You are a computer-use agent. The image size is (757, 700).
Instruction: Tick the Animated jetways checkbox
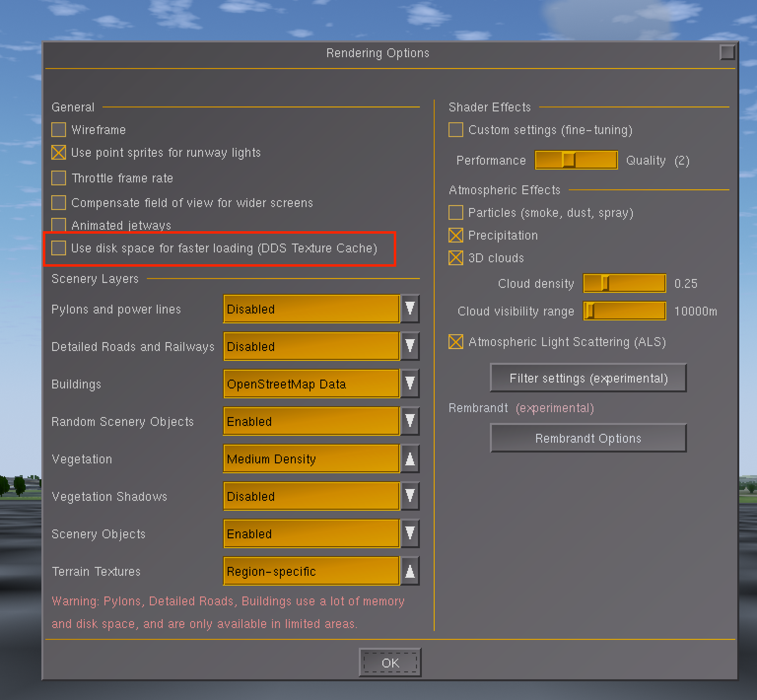point(59,225)
